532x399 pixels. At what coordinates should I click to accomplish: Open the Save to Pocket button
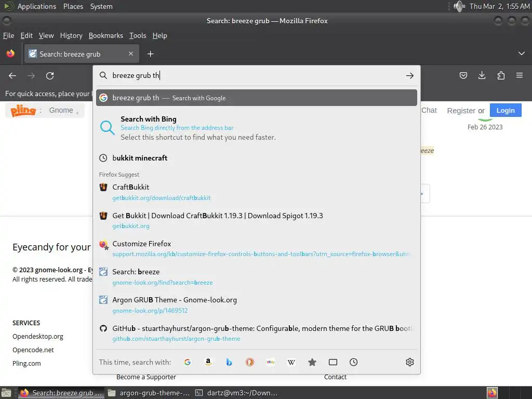point(463,75)
